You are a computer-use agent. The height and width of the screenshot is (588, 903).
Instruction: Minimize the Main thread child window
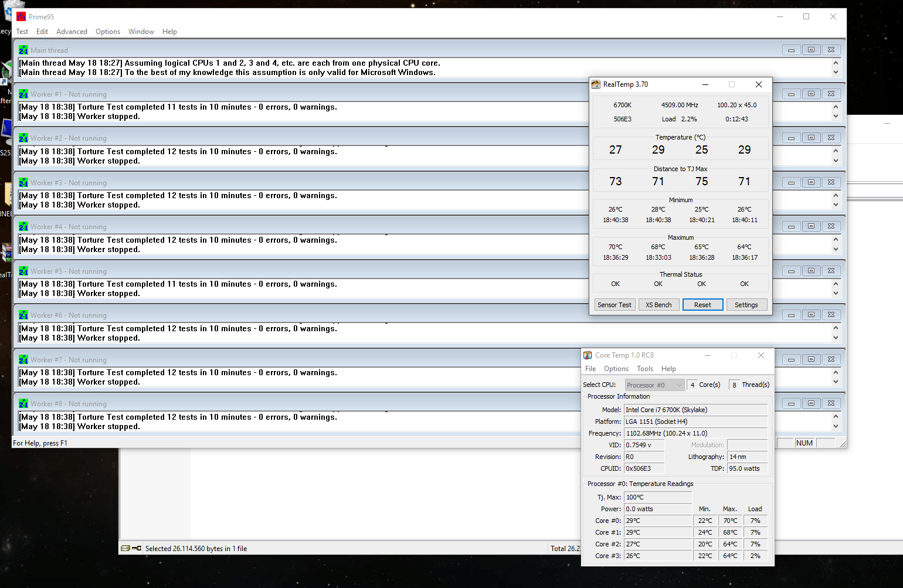click(x=792, y=50)
